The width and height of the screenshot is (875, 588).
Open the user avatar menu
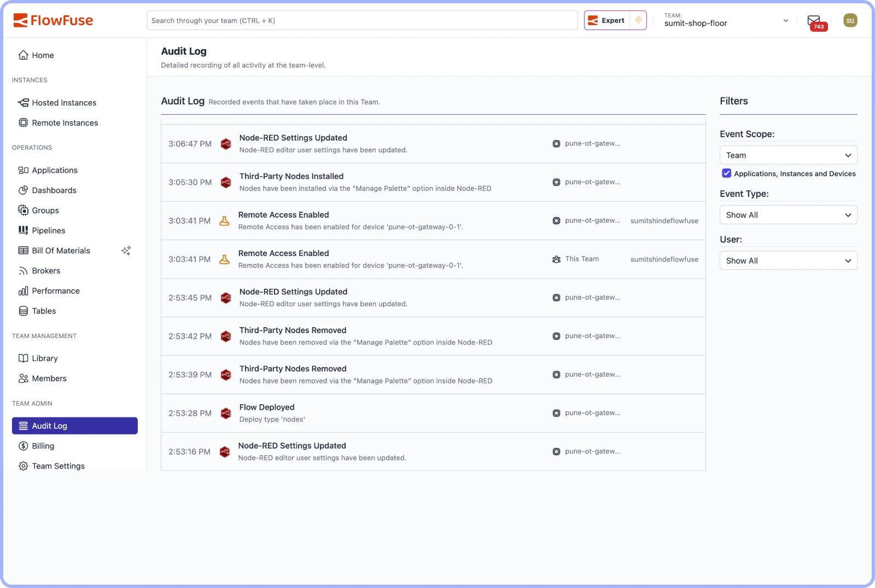(x=850, y=20)
